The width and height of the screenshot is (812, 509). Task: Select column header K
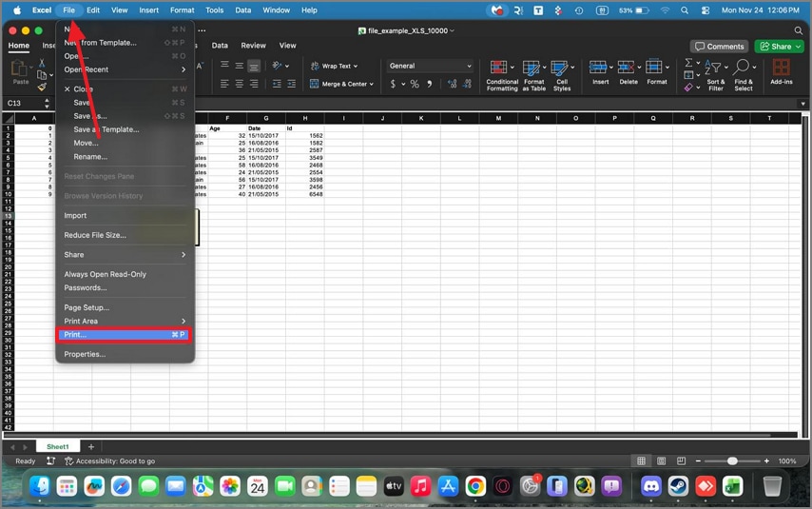[421, 118]
